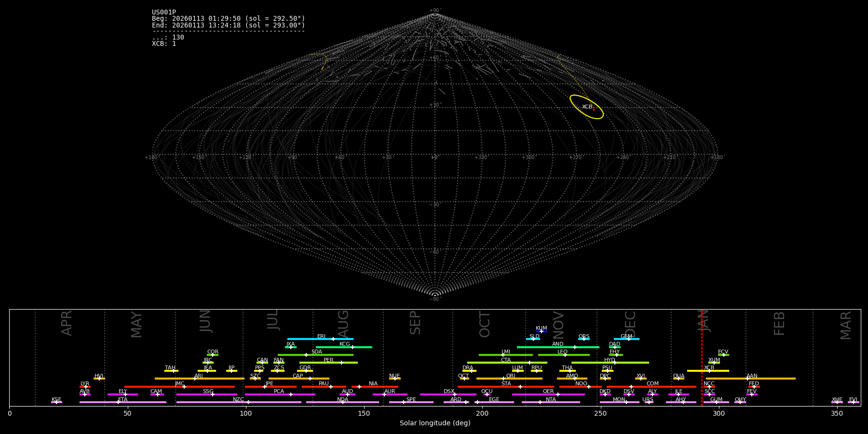Click the GEM shower label
This screenshot has height=434, width=868.
coord(626,337)
